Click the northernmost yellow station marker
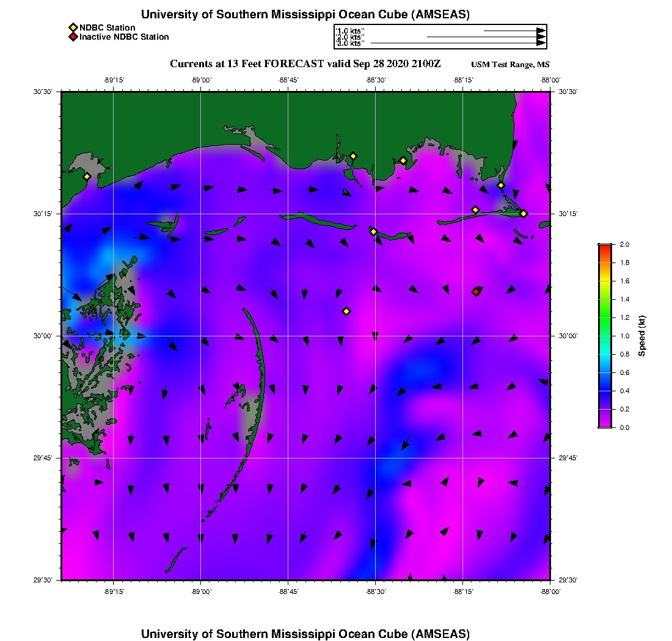The image size is (672, 641). pos(353,156)
